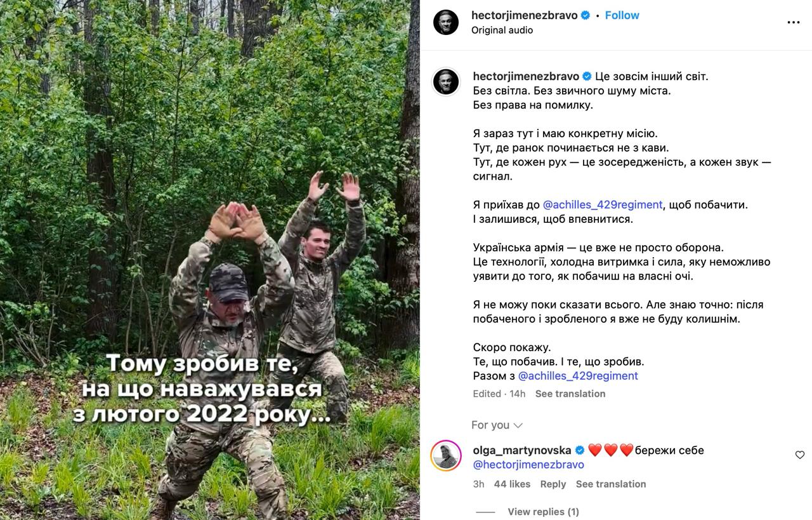The image size is (812, 520).
Task: Open hectorjimenezbravo's avatar beside the caption
Action: pos(446,83)
